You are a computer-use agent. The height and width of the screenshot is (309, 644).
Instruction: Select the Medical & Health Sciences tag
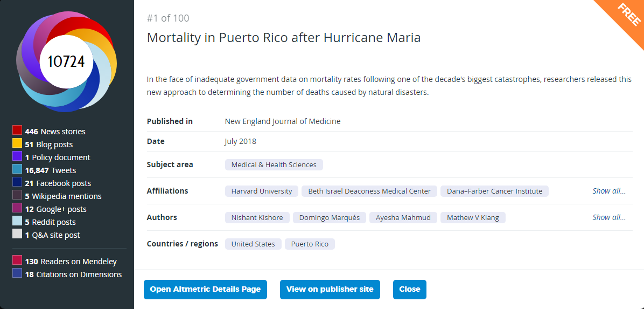point(274,164)
